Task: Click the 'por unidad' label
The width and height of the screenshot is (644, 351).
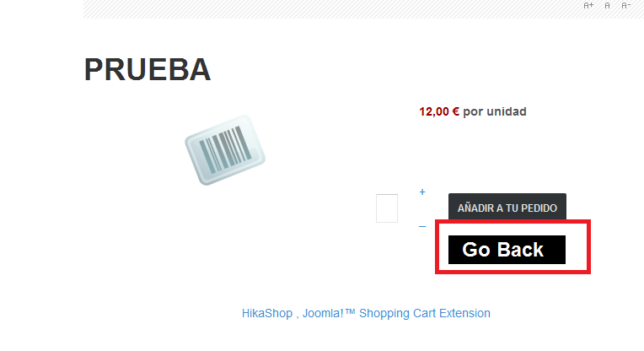Action: coord(495,111)
